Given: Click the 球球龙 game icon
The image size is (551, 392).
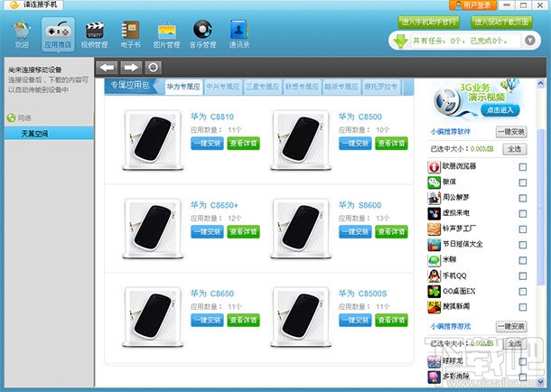Looking at the screenshot, I should pos(434,361).
